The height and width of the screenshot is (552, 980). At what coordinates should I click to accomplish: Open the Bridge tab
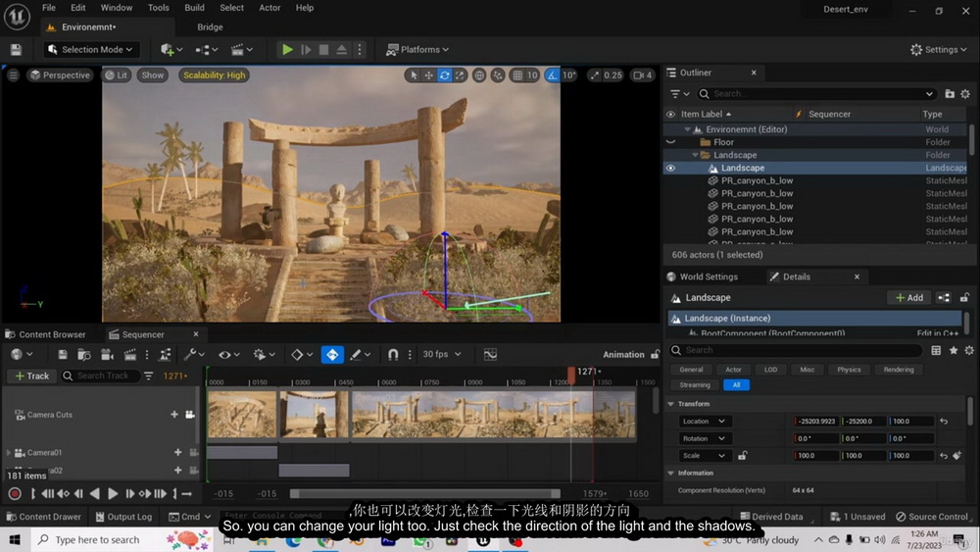[x=210, y=26]
